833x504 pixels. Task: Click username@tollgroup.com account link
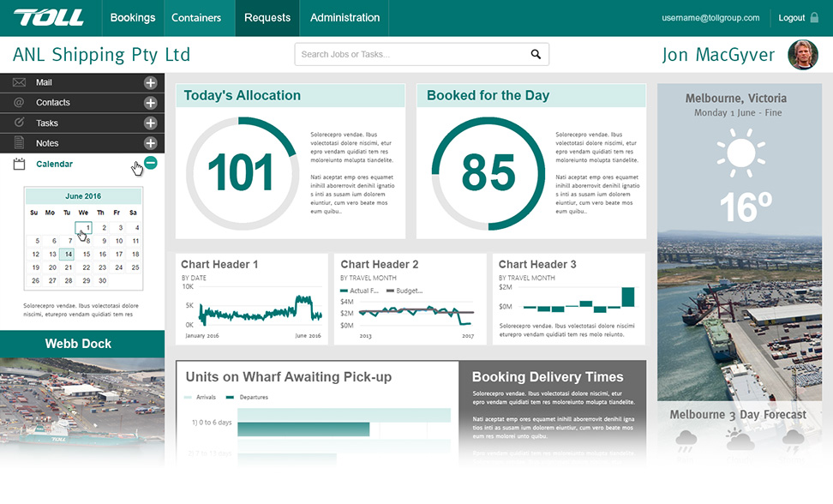coord(710,18)
